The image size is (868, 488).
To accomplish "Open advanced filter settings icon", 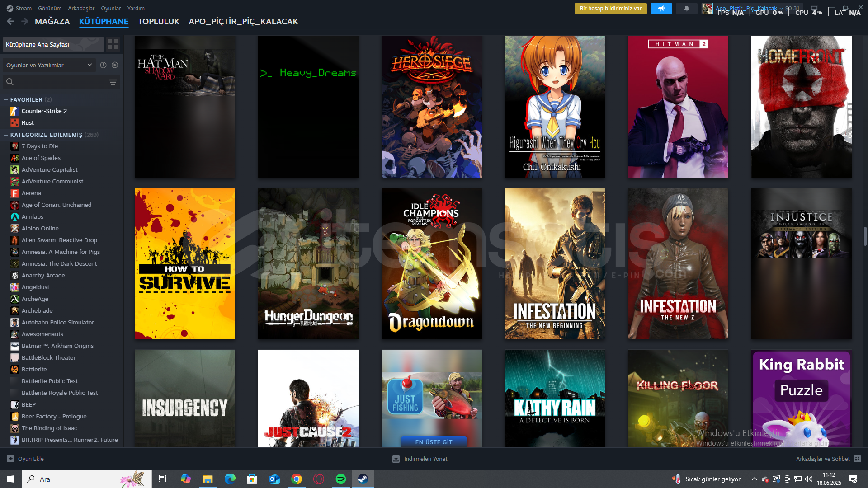I will [x=113, y=82].
